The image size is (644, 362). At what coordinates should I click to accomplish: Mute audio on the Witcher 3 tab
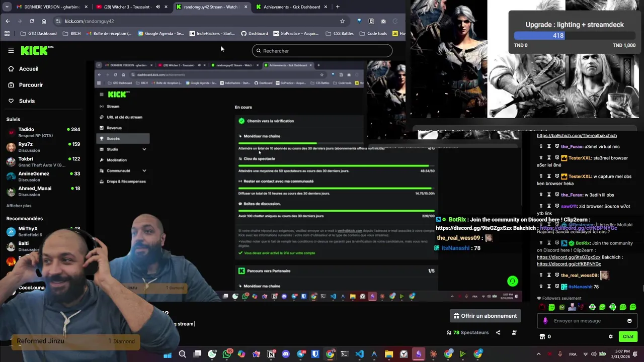[x=158, y=7]
